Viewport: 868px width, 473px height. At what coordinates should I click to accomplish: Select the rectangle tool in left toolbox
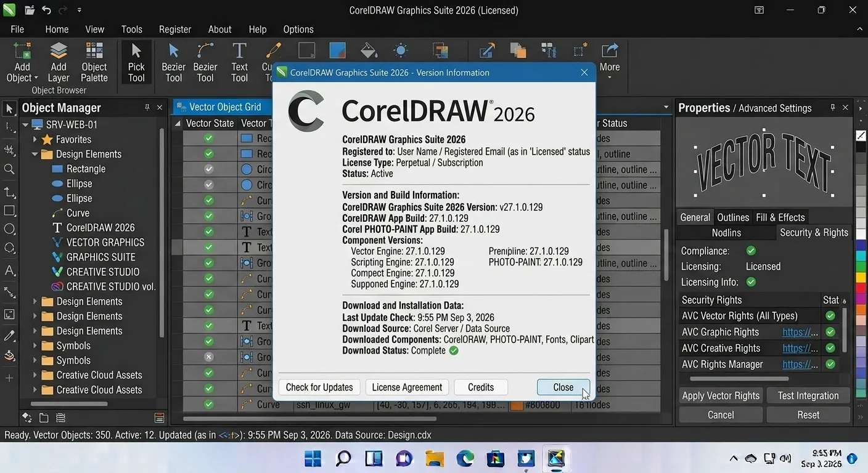tap(9, 211)
